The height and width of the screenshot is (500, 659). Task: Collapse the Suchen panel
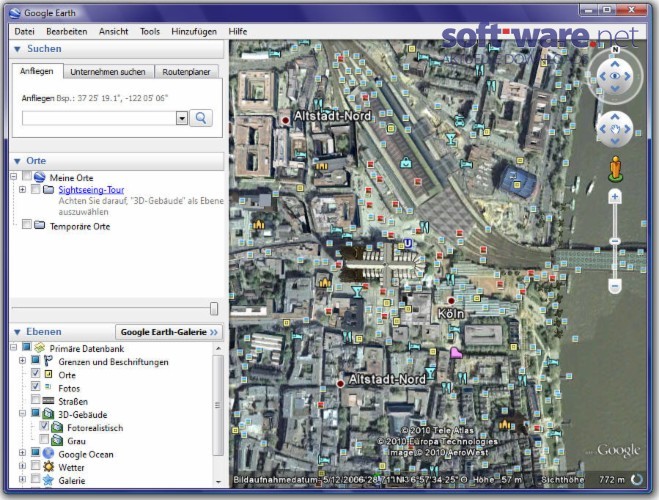(x=17, y=49)
